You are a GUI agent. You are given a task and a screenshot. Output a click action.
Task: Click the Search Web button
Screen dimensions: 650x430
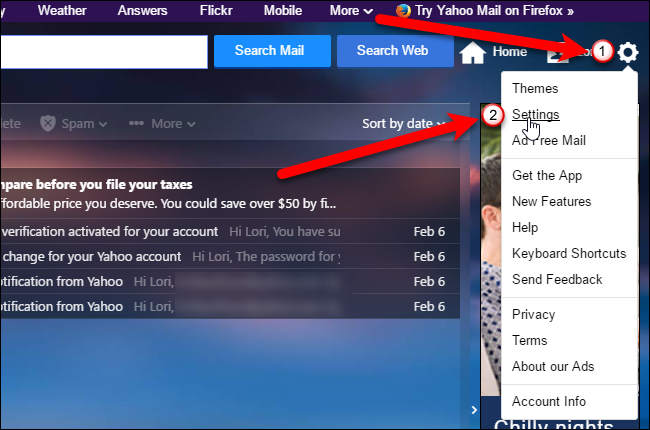coord(395,51)
